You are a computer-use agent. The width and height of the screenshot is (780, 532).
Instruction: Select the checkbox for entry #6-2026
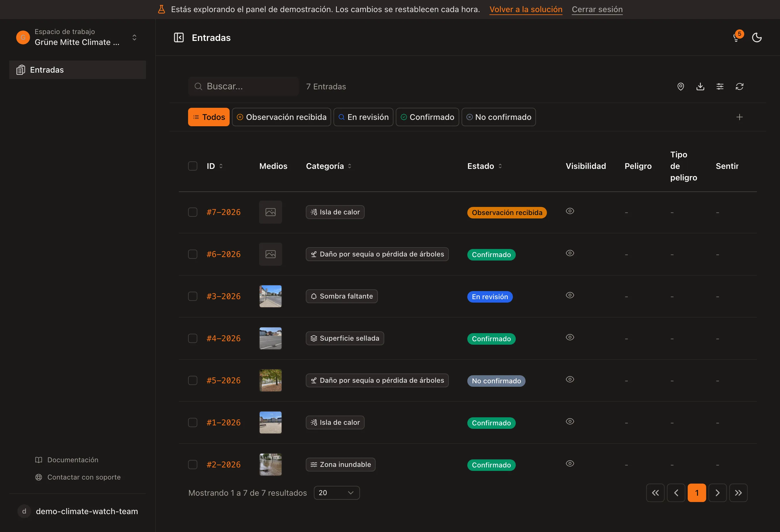coord(193,254)
